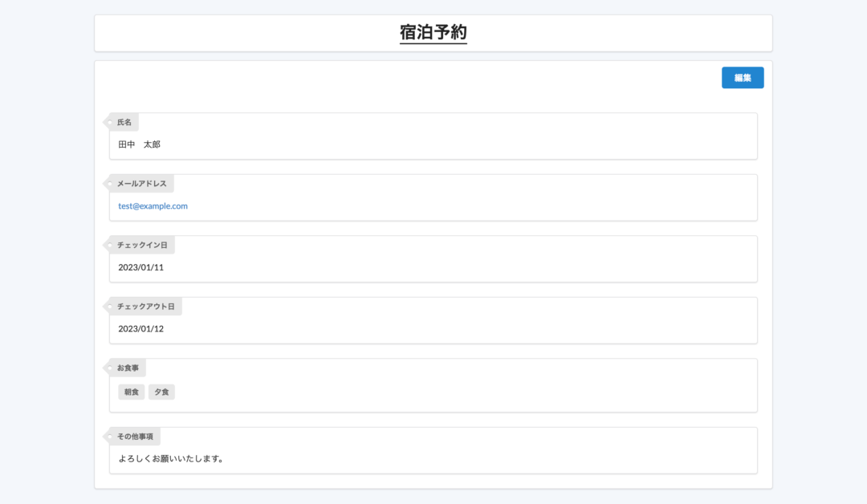Click the 氏名 field label
This screenshot has width=867, height=504.
pos(124,123)
